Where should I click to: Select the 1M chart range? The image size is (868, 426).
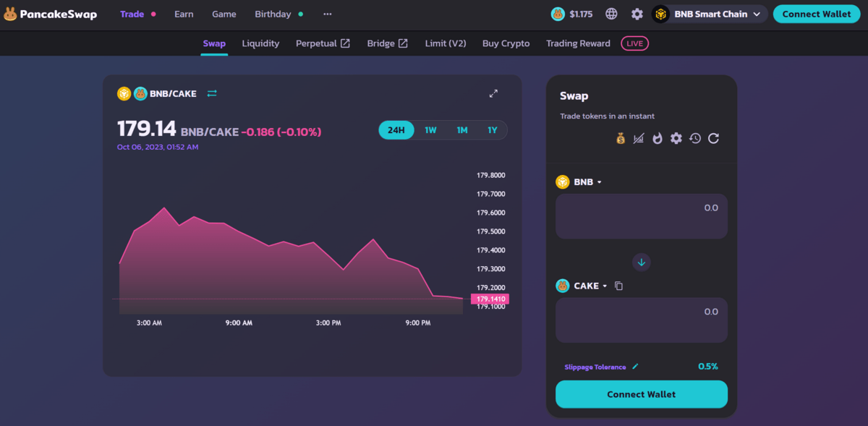pos(462,130)
